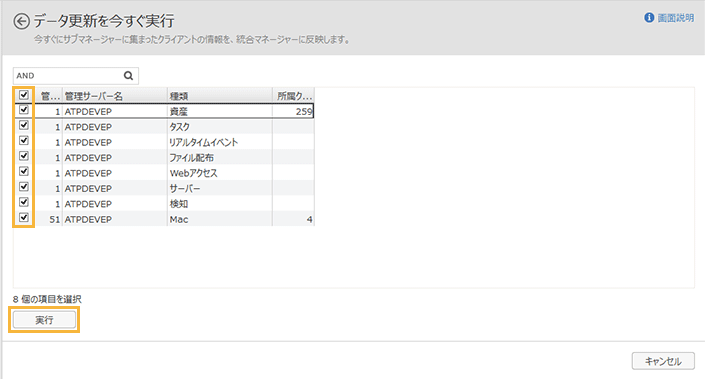Click ATPDEVEP in the Mac row
The width and height of the screenshot is (705, 379).
point(88,219)
